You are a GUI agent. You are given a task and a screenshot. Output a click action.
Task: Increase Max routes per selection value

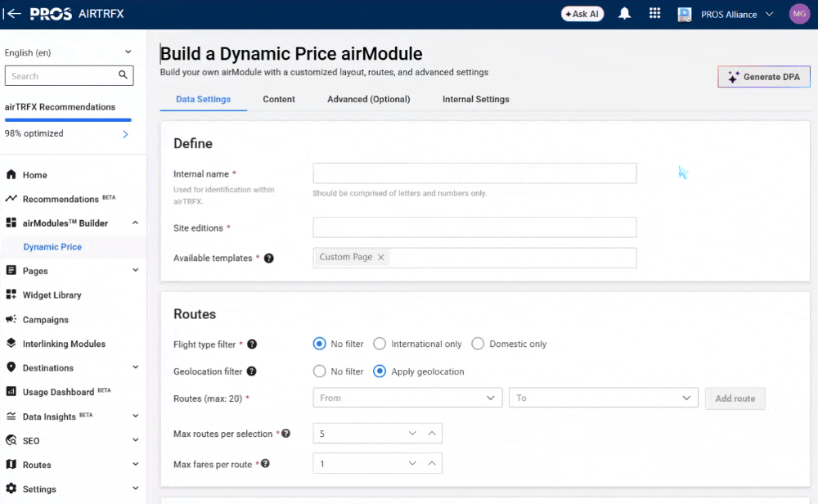click(432, 434)
